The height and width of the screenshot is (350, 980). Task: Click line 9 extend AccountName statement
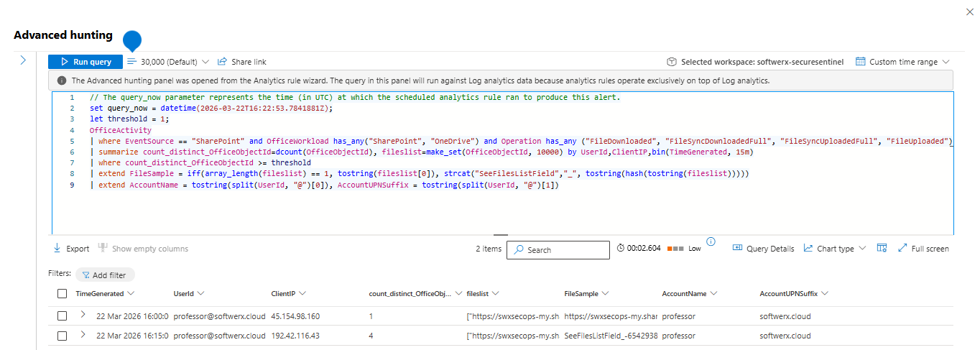(x=323, y=185)
